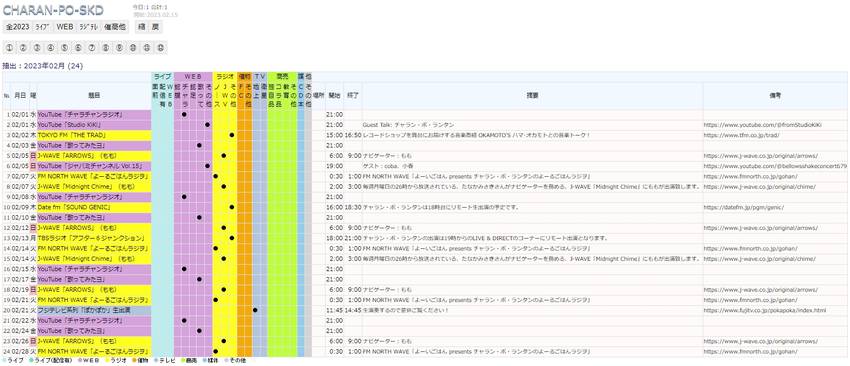Viewport: 850px width, 366px height.
Task: Choose circled number ⑨ month button
Action: point(119,48)
